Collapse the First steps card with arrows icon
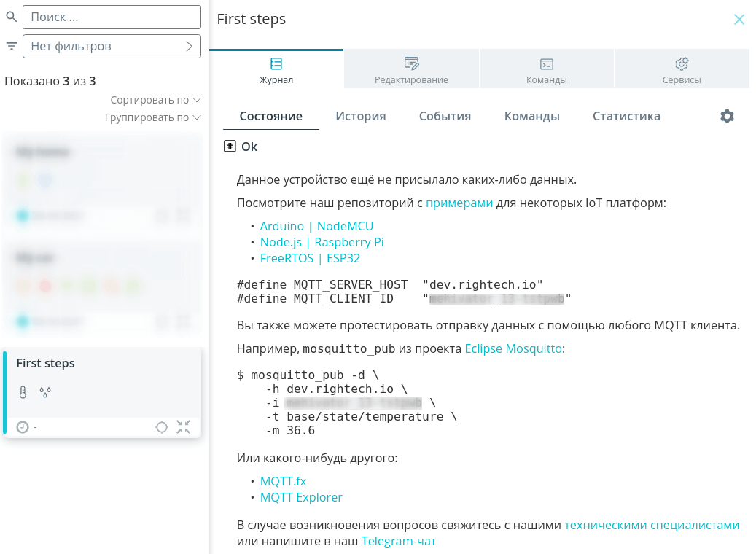Image resolution: width=756 pixels, height=554 pixels. click(183, 426)
